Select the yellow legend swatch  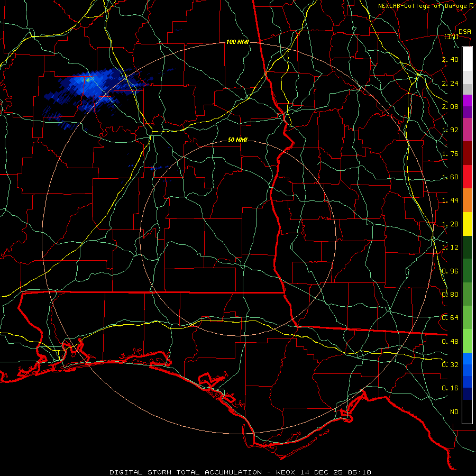[x=467, y=224]
